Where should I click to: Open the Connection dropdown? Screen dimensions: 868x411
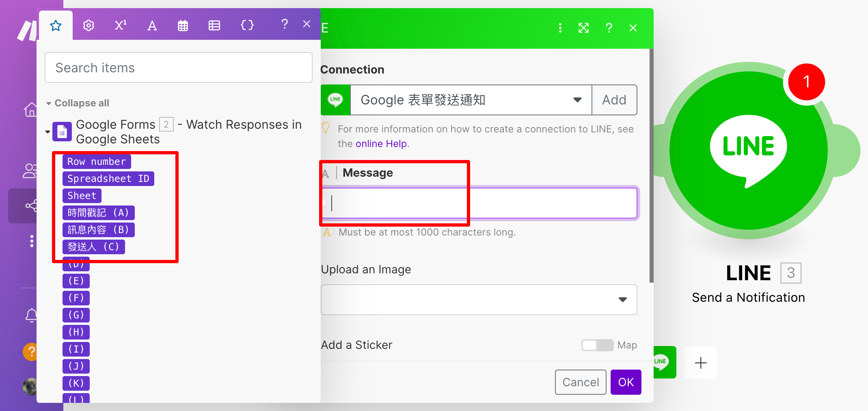point(471,100)
